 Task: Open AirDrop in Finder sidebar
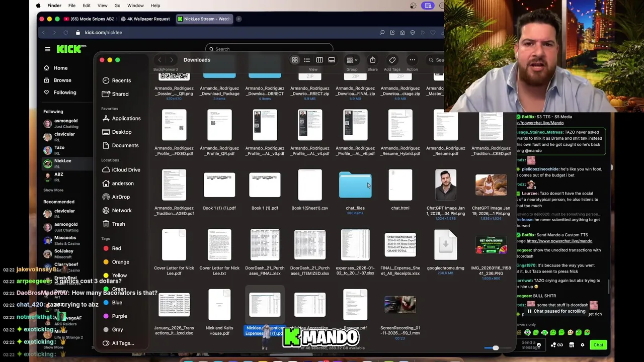(x=116, y=197)
